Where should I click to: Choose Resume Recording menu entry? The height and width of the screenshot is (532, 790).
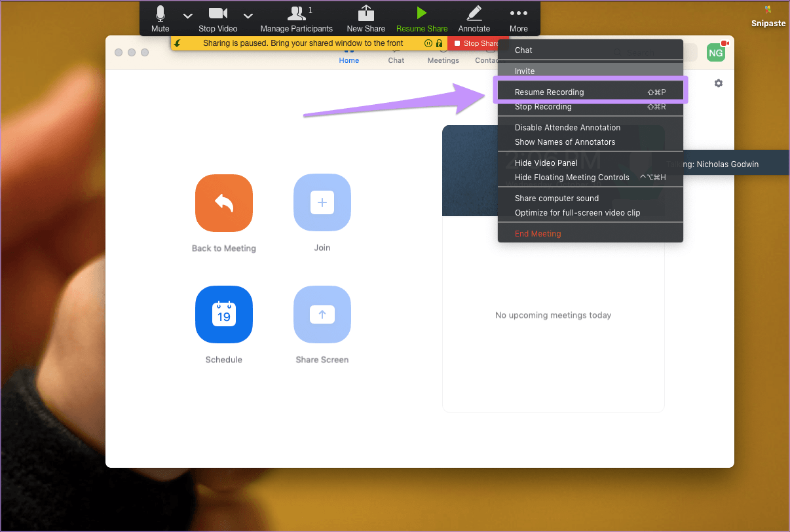(590, 92)
